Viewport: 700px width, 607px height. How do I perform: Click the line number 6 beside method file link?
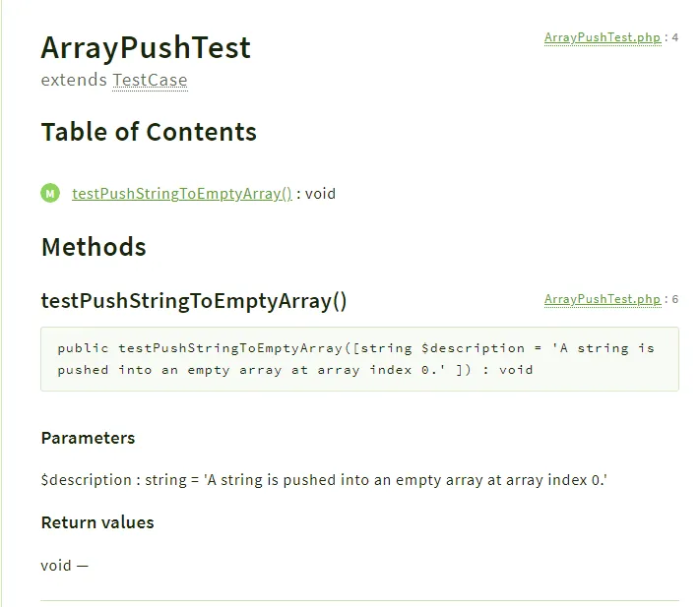coord(675,299)
